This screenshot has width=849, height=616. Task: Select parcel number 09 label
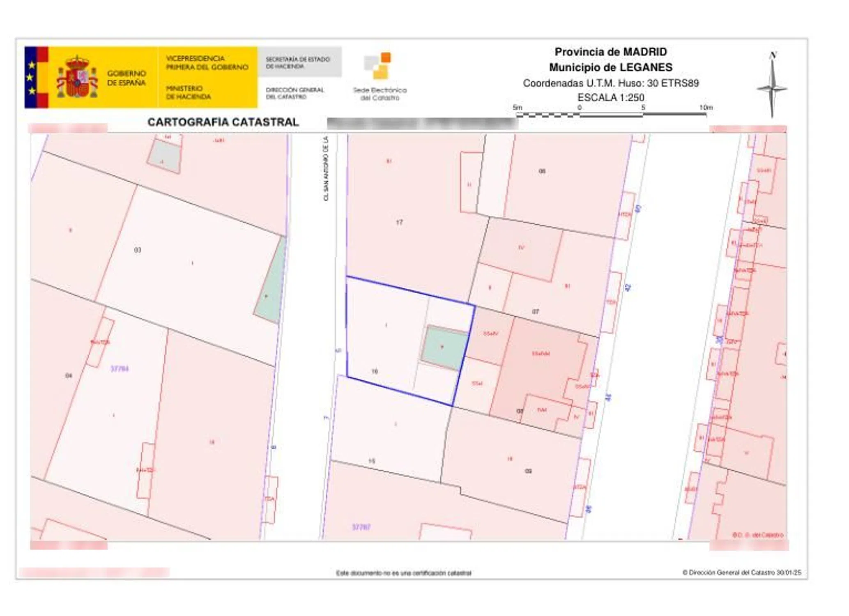[x=528, y=471]
